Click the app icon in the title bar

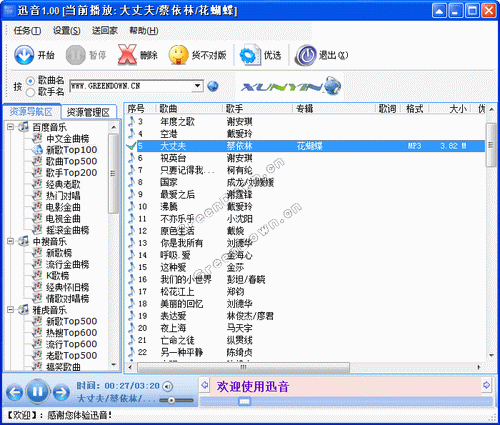click(x=9, y=11)
